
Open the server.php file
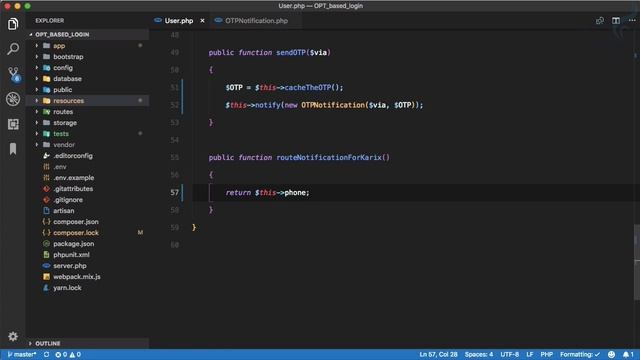coord(88,266)
